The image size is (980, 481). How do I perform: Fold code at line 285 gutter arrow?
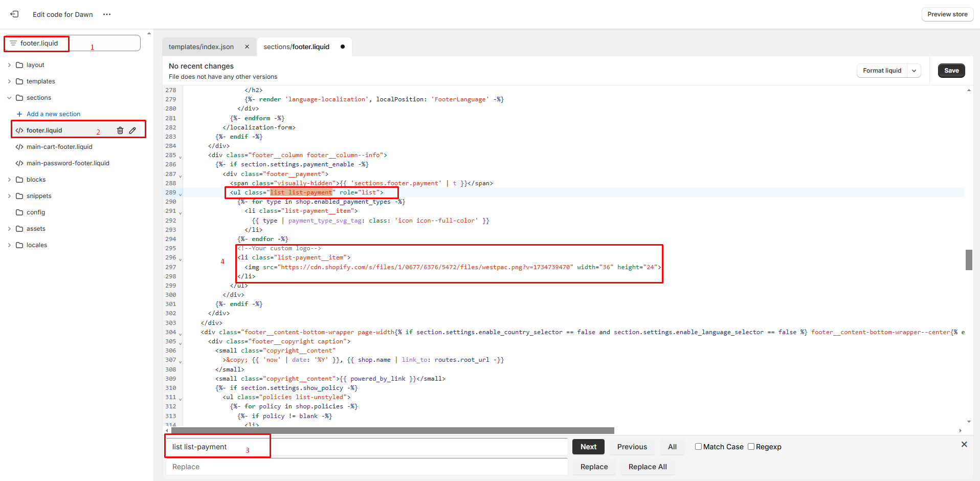[x=180, y=157]
